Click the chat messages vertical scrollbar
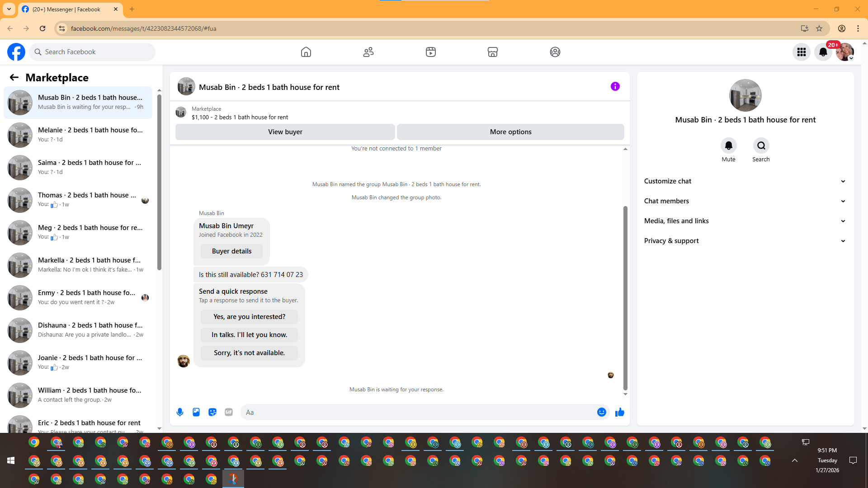This screenshot has height=488, width=868. pos(625,298)
